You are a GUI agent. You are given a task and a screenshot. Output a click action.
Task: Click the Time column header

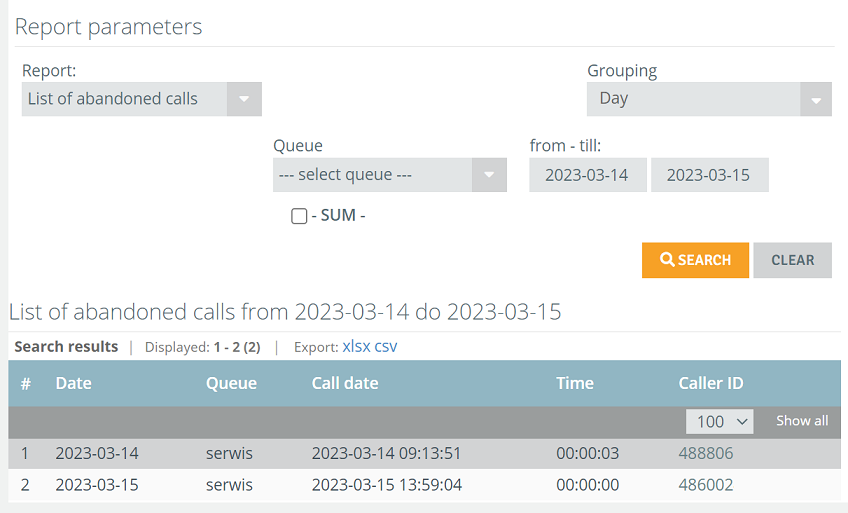[x=575, y=383]
